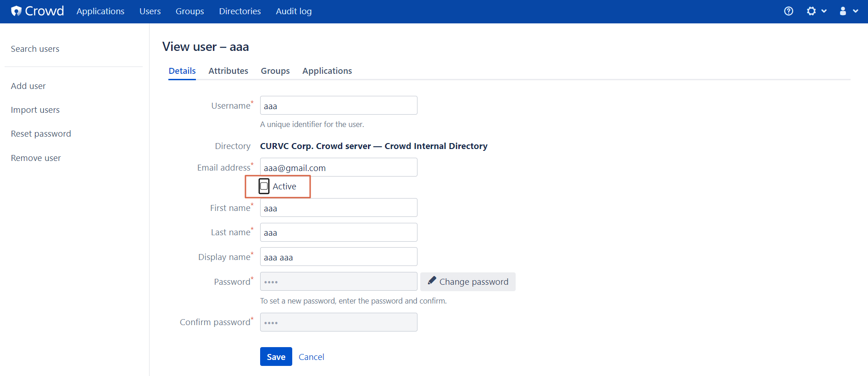Click the Save button

(x=276, y=357)
